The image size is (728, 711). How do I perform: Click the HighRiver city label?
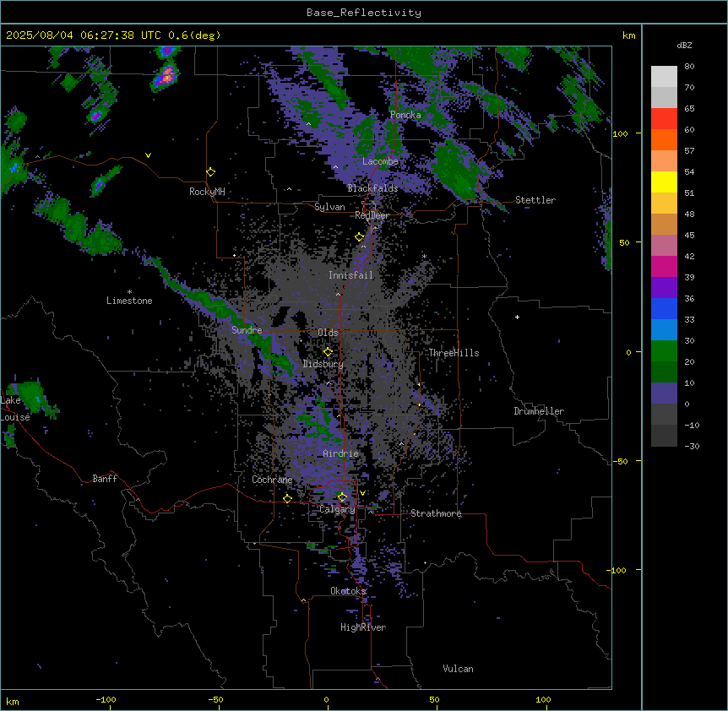tap(363, 627)
